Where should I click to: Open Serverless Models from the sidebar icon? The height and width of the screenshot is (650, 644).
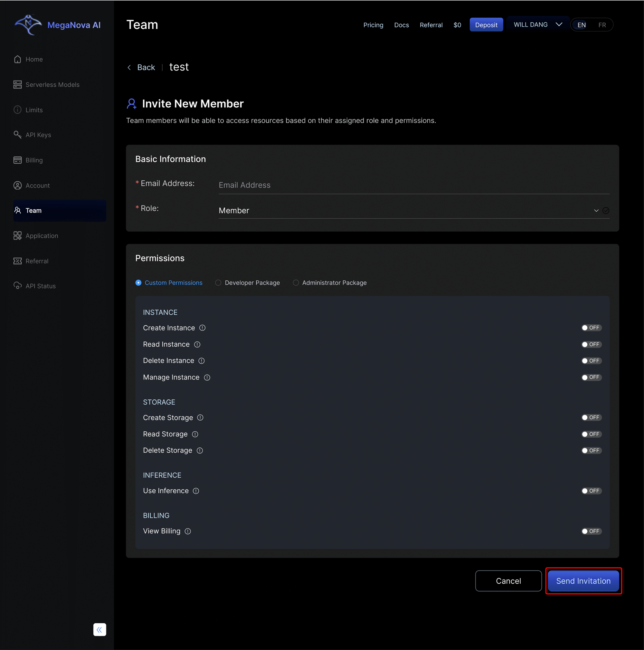click(17, 84)
